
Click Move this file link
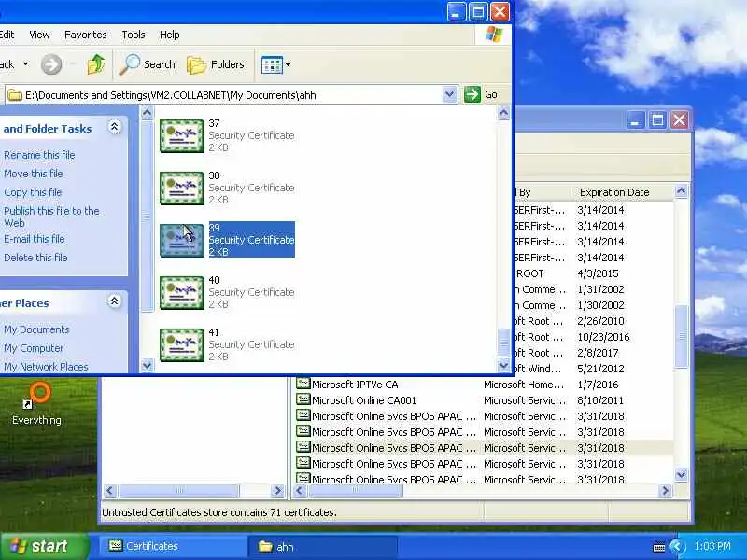34,174
